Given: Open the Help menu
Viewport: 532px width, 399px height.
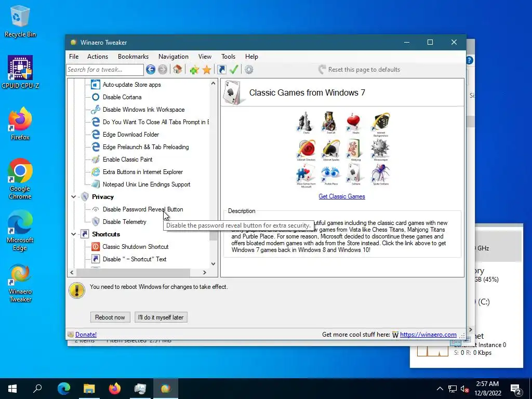Looking at the screenshot, I should click(x=252, y=57).
